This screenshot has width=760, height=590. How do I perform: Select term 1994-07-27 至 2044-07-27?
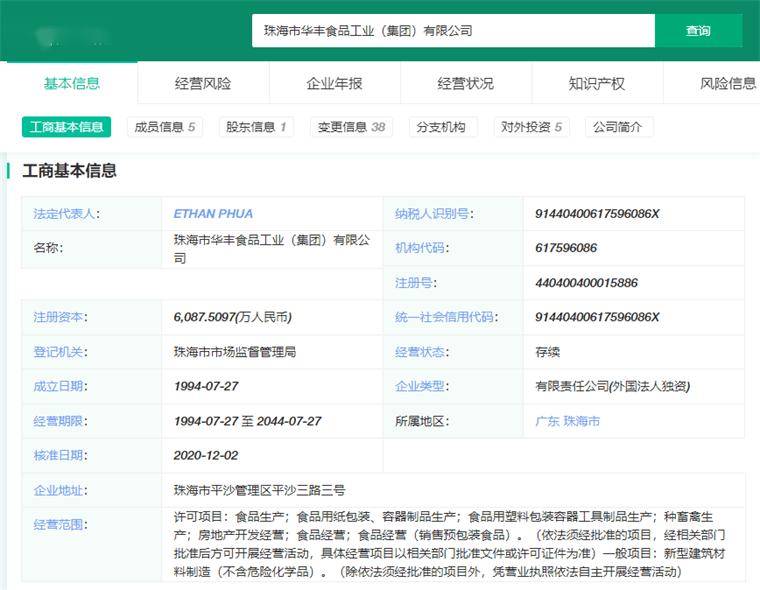[248, 421]
